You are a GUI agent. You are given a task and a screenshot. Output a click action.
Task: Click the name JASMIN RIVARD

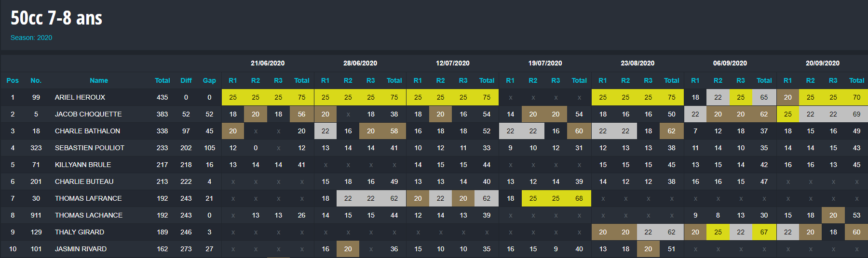[81, 249]
